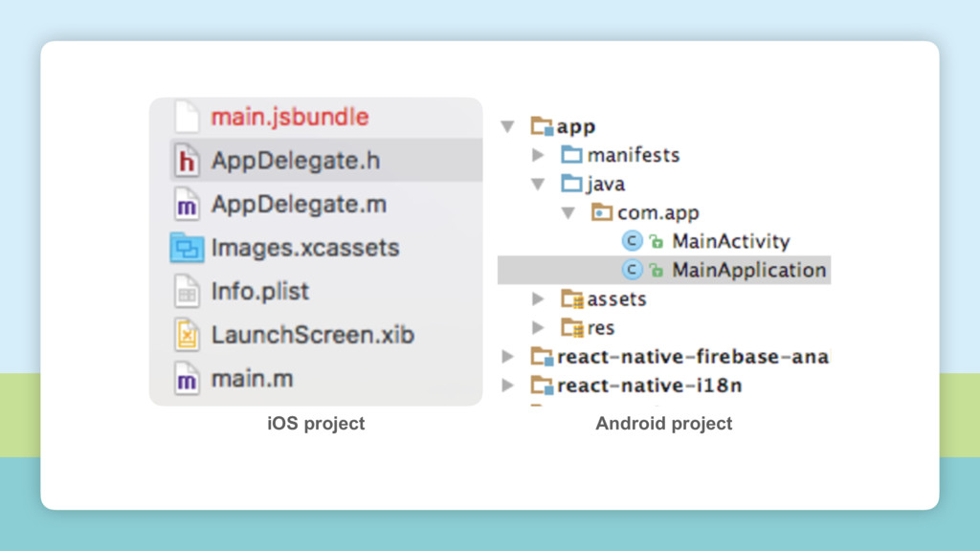Select the main.jsbundle file name
Image resolution: width=980 pixels, height=551 pixels.
(x=289, y=118)
